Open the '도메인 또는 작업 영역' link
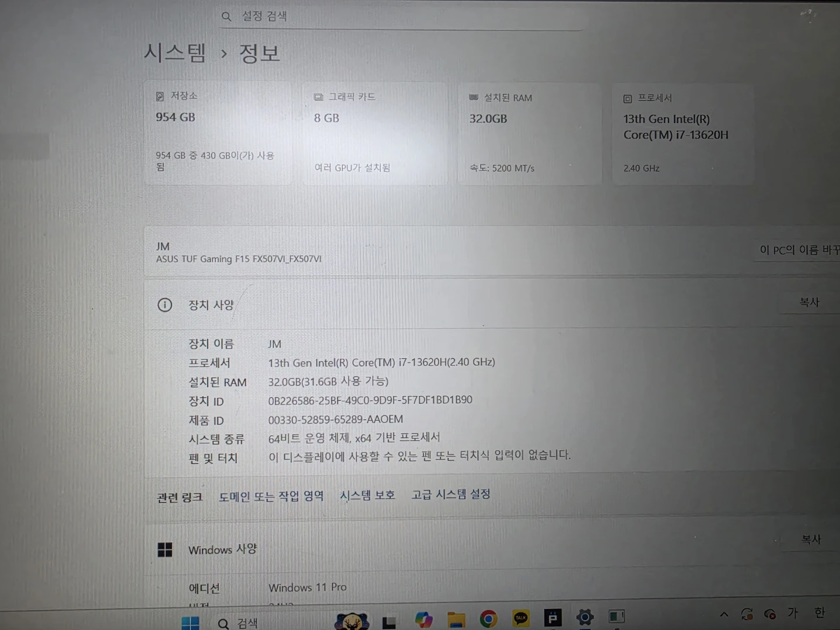840x630 pixels. coord(271,496)
